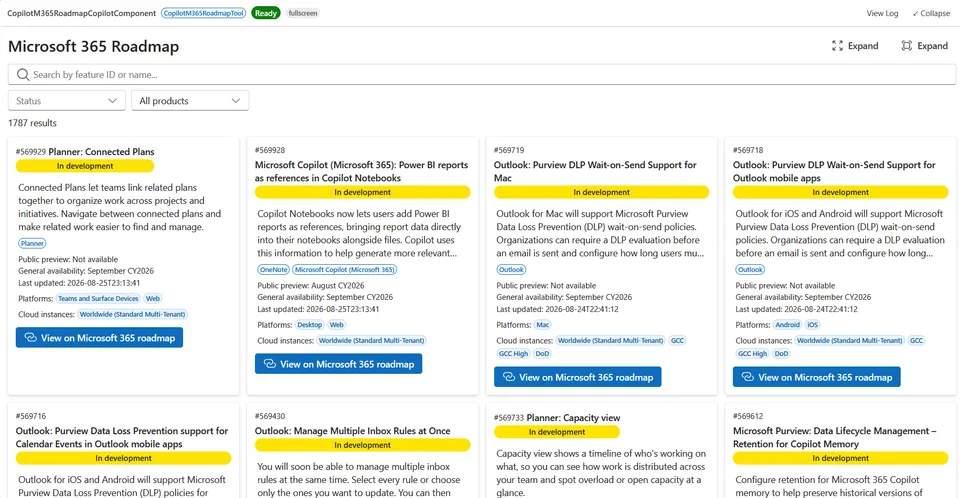This screenshot has width=960, height=498.
Task: Click the Android platform tag
Action: tap(787, 325)
